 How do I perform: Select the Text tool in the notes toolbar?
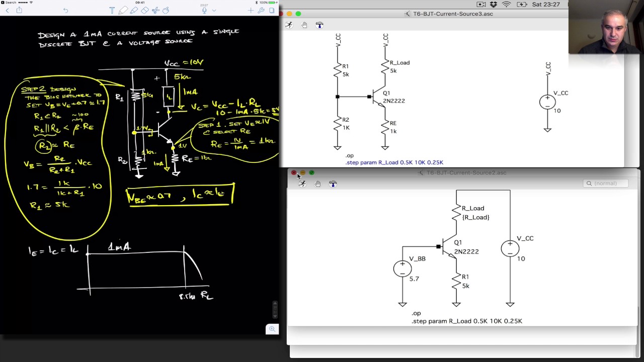coord(112,11)
